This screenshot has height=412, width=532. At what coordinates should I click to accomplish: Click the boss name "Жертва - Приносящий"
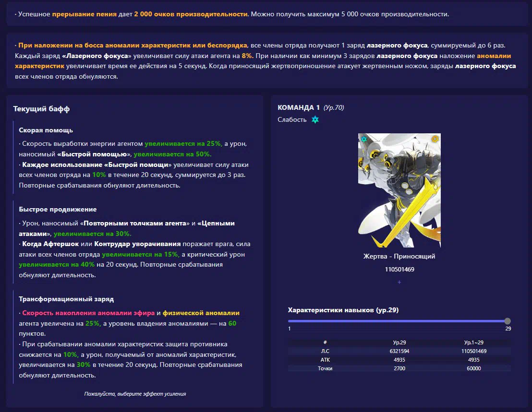pyautogui.click(x=399, y=256)
